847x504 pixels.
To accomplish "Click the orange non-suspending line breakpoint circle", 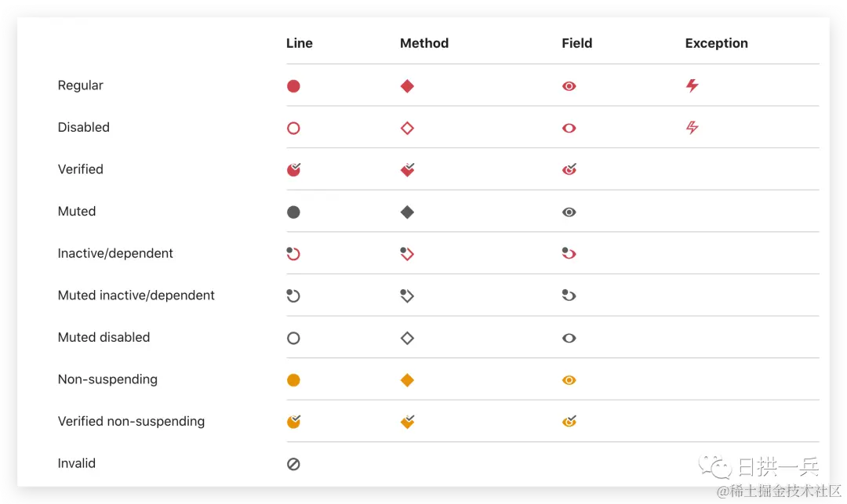I will [x=293, y=380].
